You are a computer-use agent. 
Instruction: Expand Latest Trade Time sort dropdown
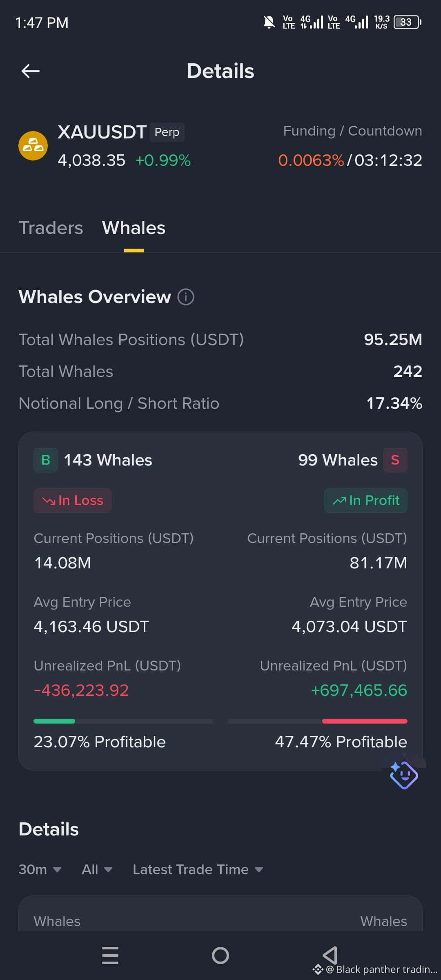tap(198, 870)
